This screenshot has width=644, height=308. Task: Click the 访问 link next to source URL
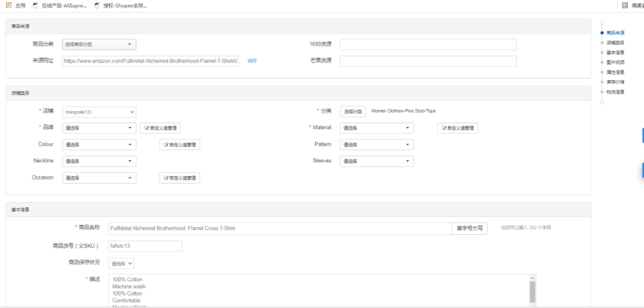click(x=252, y=61)
